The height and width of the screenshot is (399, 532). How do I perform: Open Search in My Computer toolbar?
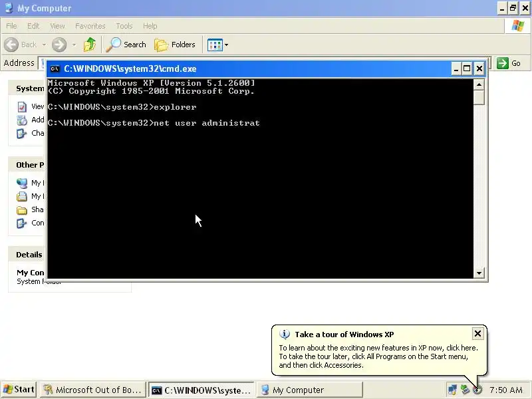coord(126,45)
